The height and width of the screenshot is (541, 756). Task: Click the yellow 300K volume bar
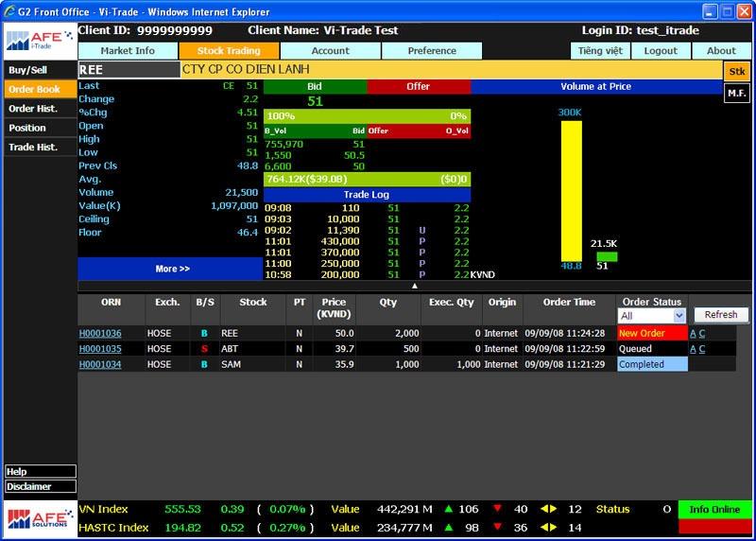pyautogui.click(x=572, y=191)
